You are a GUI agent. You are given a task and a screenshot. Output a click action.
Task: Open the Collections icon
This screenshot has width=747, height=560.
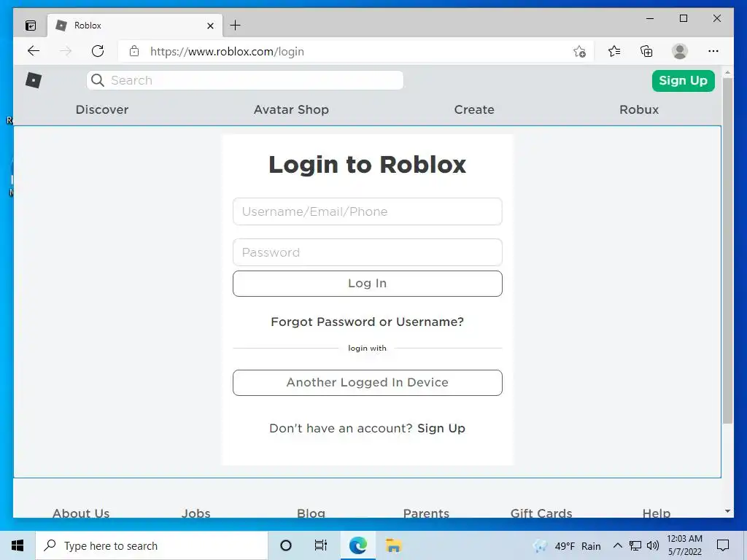[646, 51]
